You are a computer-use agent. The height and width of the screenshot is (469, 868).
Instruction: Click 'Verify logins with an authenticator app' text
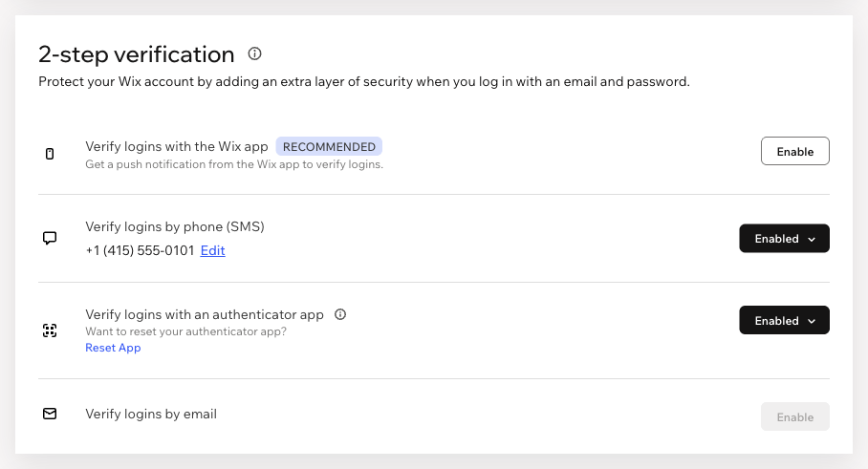point(205,314)
